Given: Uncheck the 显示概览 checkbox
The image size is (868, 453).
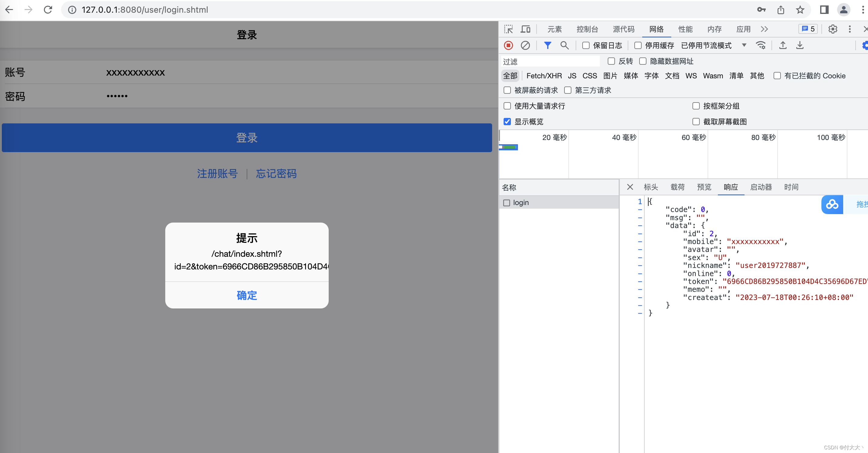Looking at the screenshot, I should click(x=507, y=122).
